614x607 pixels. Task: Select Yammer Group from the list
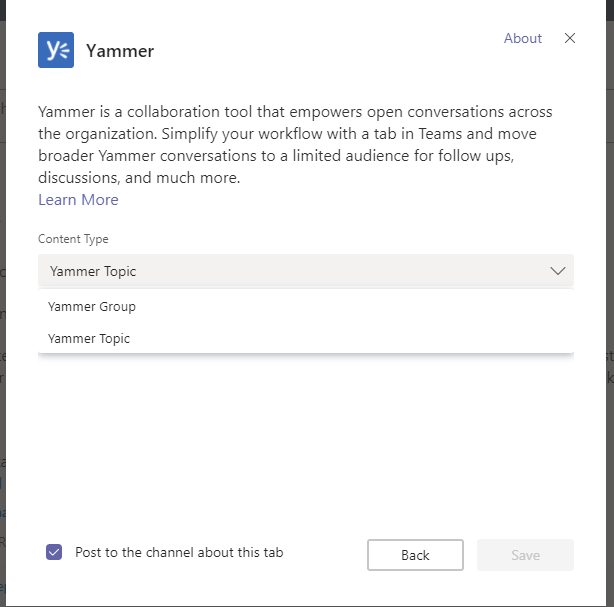pyautogui.click(x=92, y=307)
